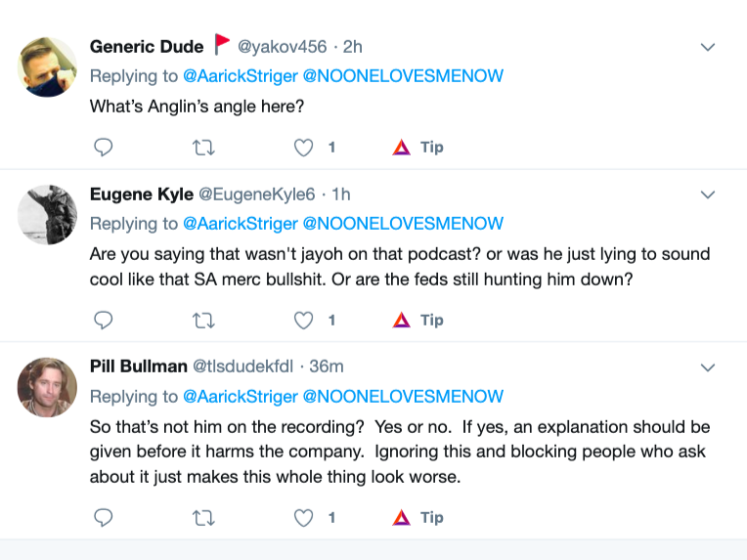Open Pill Bullman tweet options chevron
Screen dimensions: 747x560
[x=708, y=367]
